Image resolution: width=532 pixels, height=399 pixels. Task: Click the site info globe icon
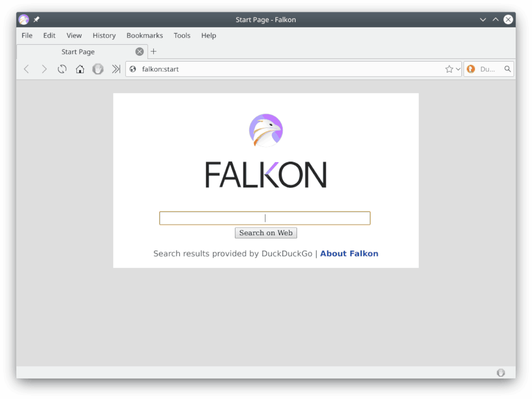coord(133,69)
